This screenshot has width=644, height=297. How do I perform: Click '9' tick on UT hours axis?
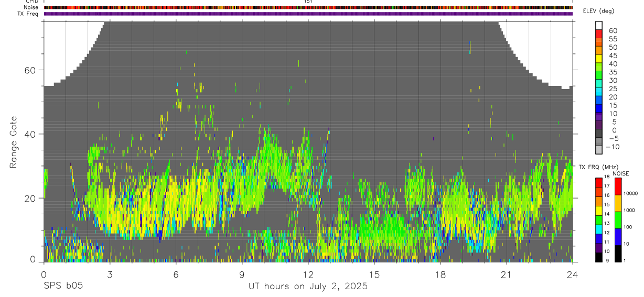point(242,274)
